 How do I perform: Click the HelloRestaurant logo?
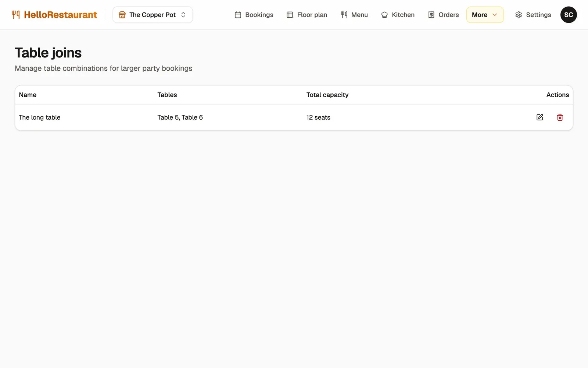pos(54,15)
